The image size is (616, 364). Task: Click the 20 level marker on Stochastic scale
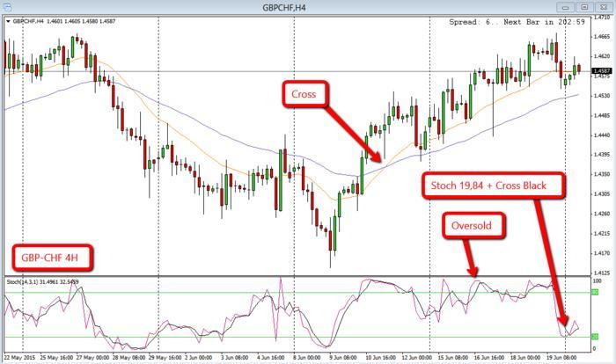point(595,337)
